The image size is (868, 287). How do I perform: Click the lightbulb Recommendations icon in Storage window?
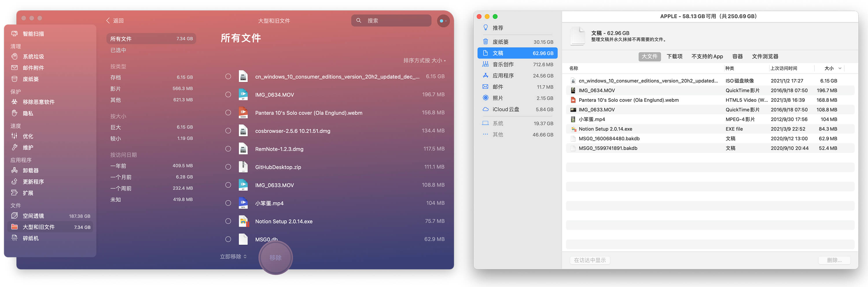pos(486,28)
